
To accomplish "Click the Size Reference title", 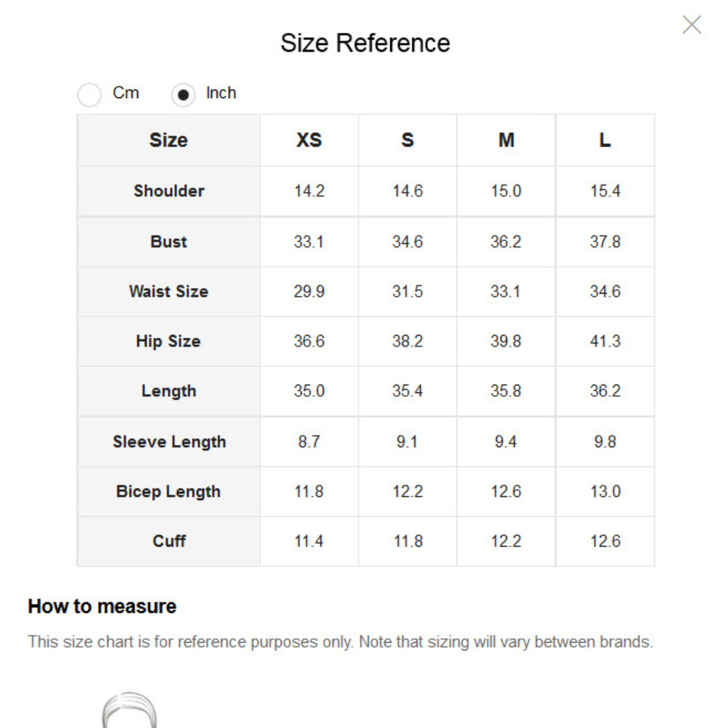I will pyautogui.click(x=365, y=43).
